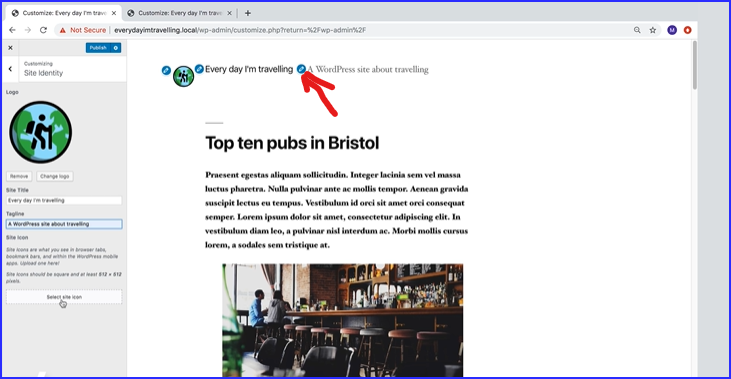Click the red extension icon in the toolbar
731x379 pixels.
point(687,30)
